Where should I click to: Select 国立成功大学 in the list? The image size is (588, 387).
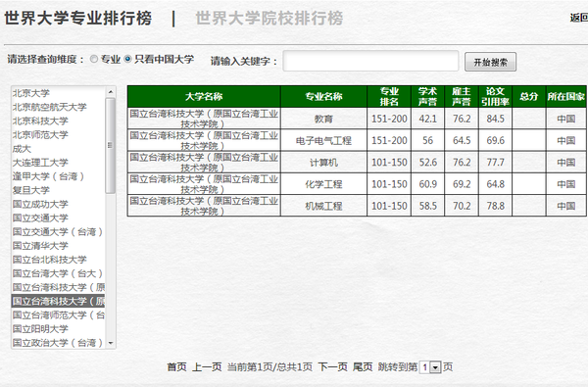tap(40, 204)
